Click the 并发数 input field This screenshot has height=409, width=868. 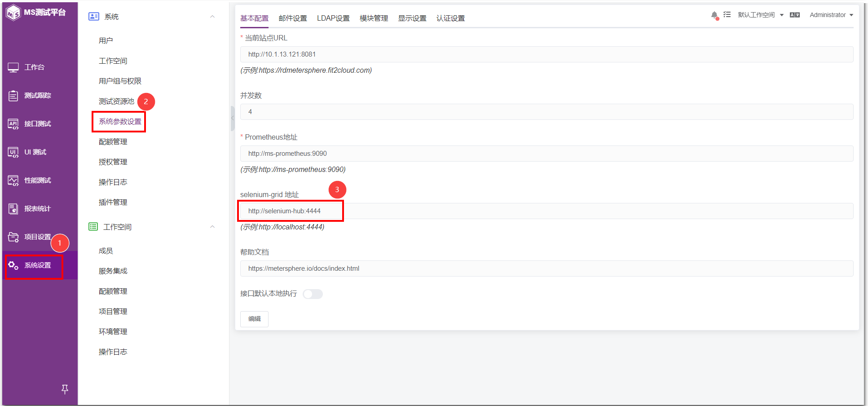pyautogui.click(x=546, y=112)
